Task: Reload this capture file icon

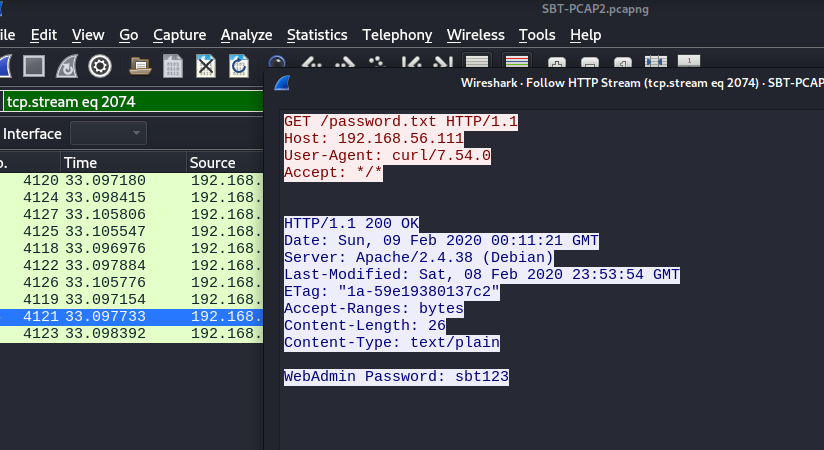Action: tap(239, 67)
